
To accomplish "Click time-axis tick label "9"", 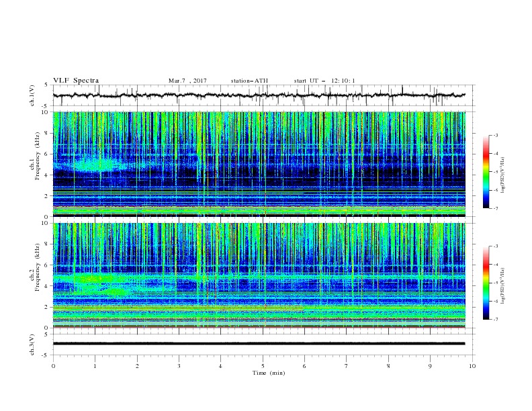I will [430, 366].
